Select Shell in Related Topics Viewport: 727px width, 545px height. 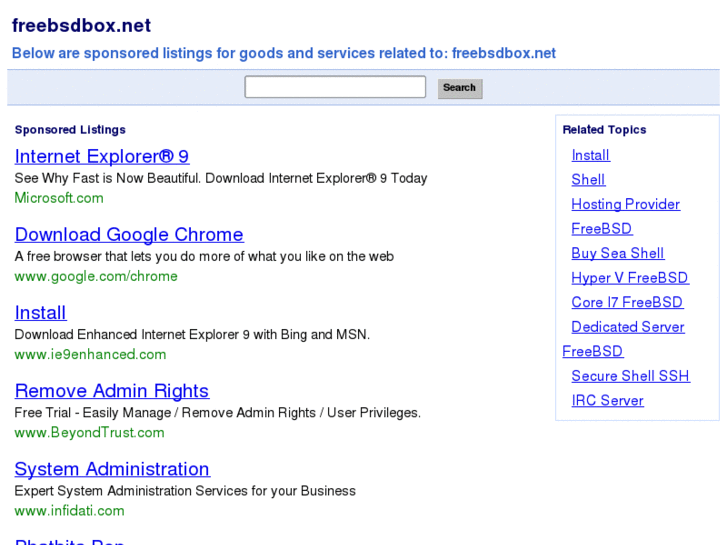pyautogui.click(x=588, y=180)
